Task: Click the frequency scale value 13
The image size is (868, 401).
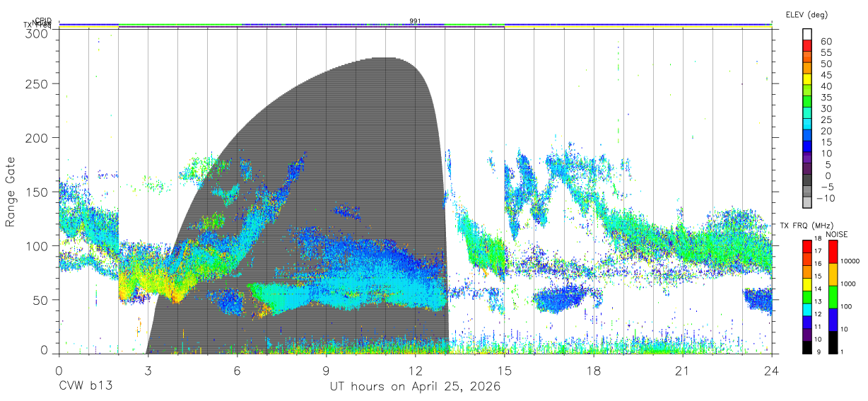Action: click(818, 301)
